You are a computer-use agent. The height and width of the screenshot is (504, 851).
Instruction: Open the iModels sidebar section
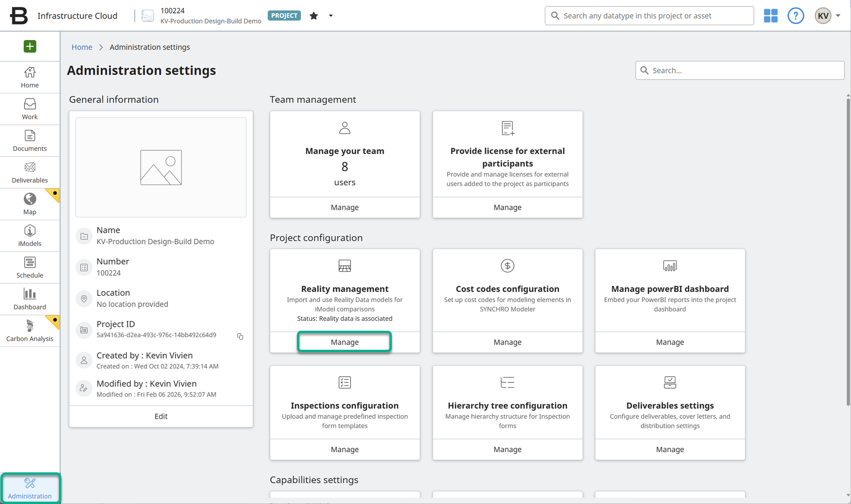tap(30, 236)
